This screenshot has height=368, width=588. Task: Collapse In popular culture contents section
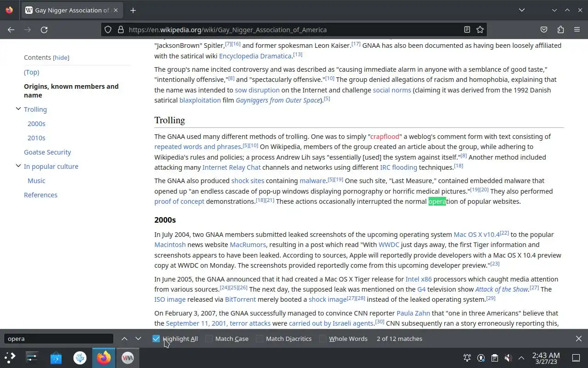pyautogui.click(x=18, y=166)
